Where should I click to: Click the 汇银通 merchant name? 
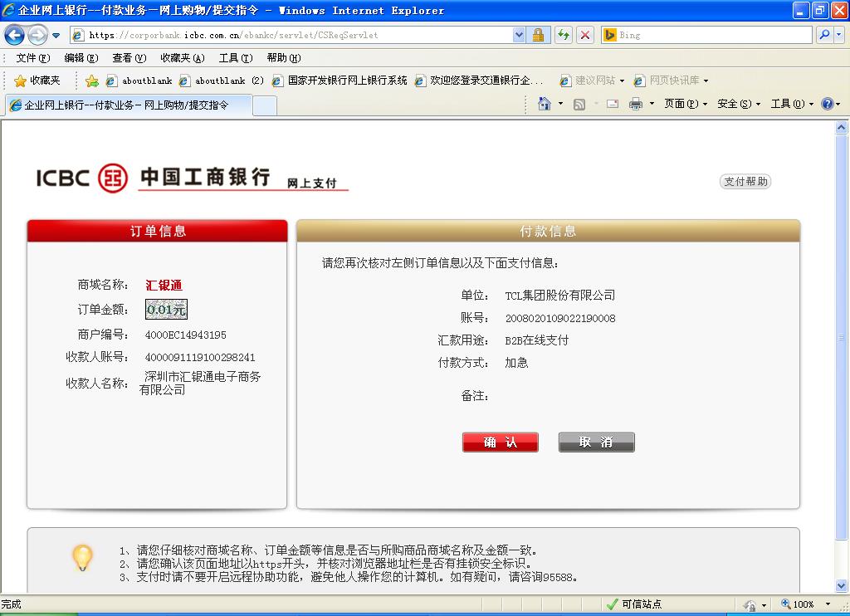click(164, 286)
